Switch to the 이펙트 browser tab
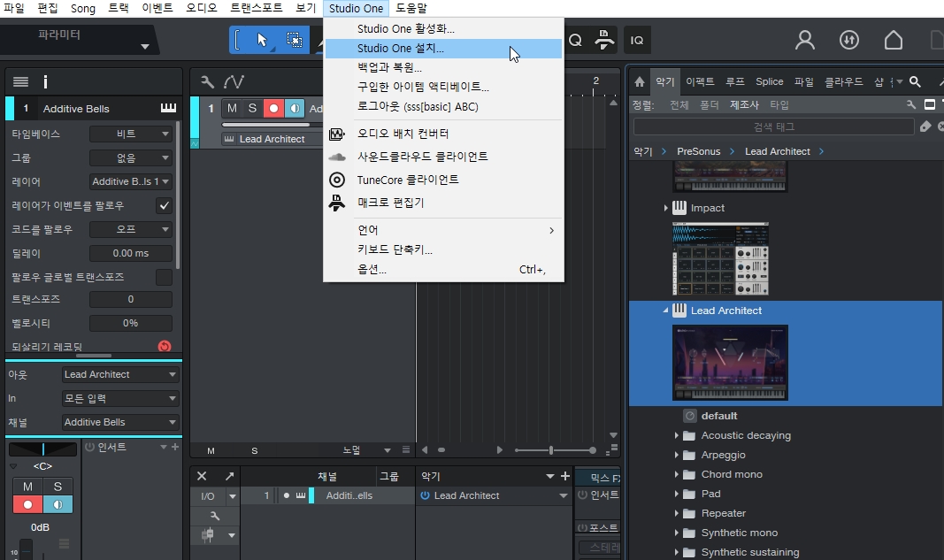Viewport: 944px width, 560px height. [x=700, y=82]
